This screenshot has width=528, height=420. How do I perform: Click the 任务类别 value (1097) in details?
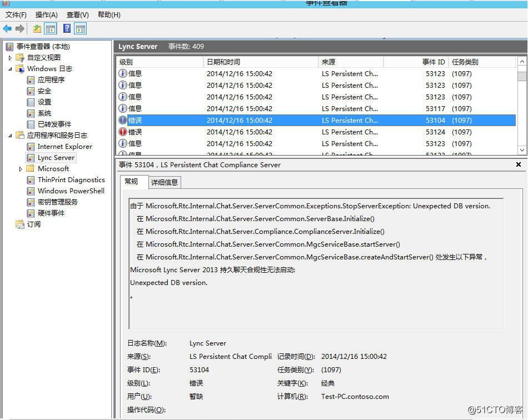[331, 369]
